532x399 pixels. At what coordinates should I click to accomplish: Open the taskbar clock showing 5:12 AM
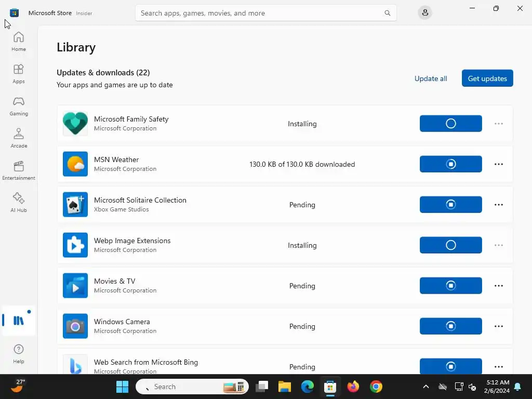[x=497, y=387]
